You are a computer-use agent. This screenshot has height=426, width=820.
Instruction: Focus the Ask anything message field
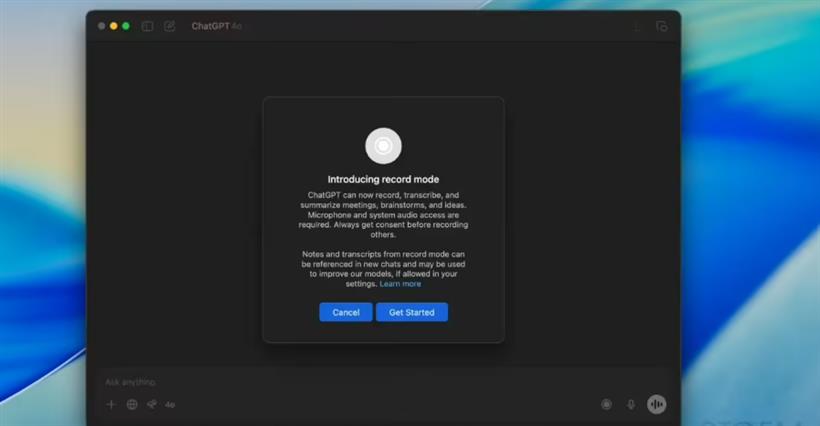pyautogui.click(x=383, y=382)
